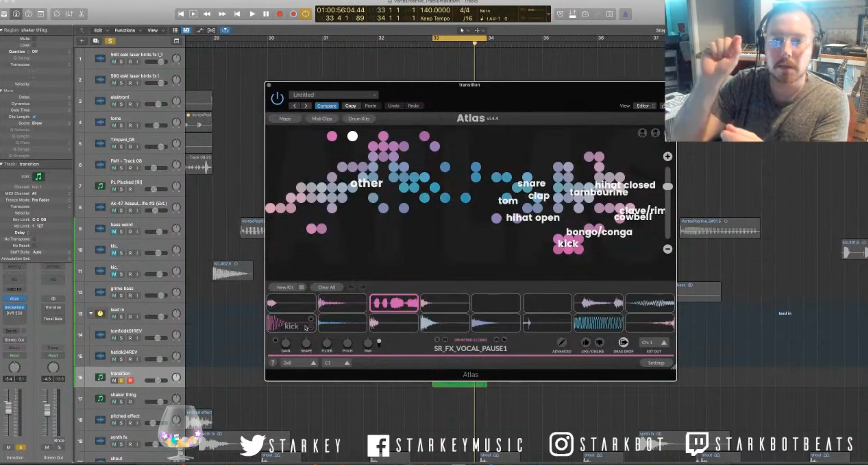Click the Drag Drop export icon
Image resolution: width=868 pixels, height=465 pixels.
[x=623, y=343]
